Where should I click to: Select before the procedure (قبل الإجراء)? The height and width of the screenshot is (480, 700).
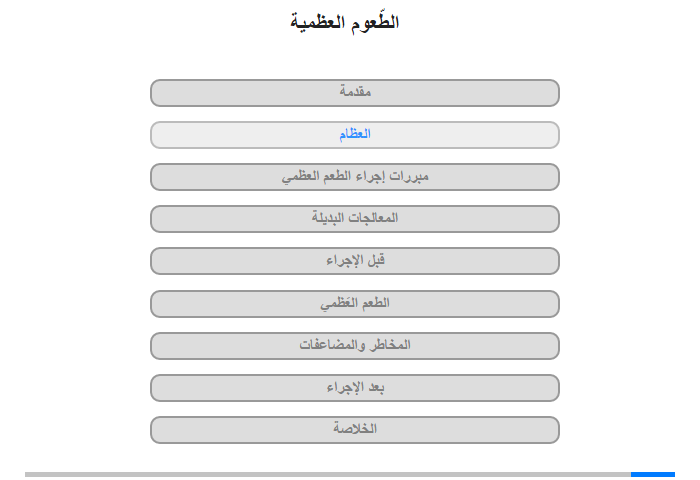tap(354, 261)
